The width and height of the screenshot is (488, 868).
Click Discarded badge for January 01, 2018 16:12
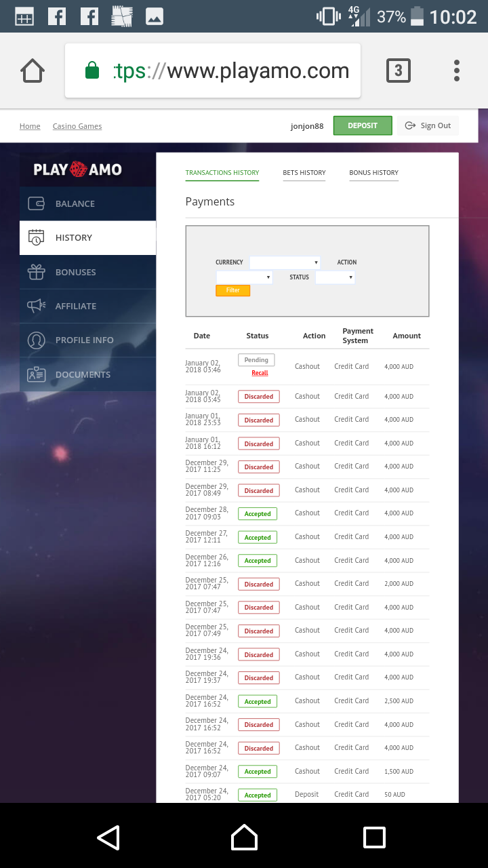259,444
